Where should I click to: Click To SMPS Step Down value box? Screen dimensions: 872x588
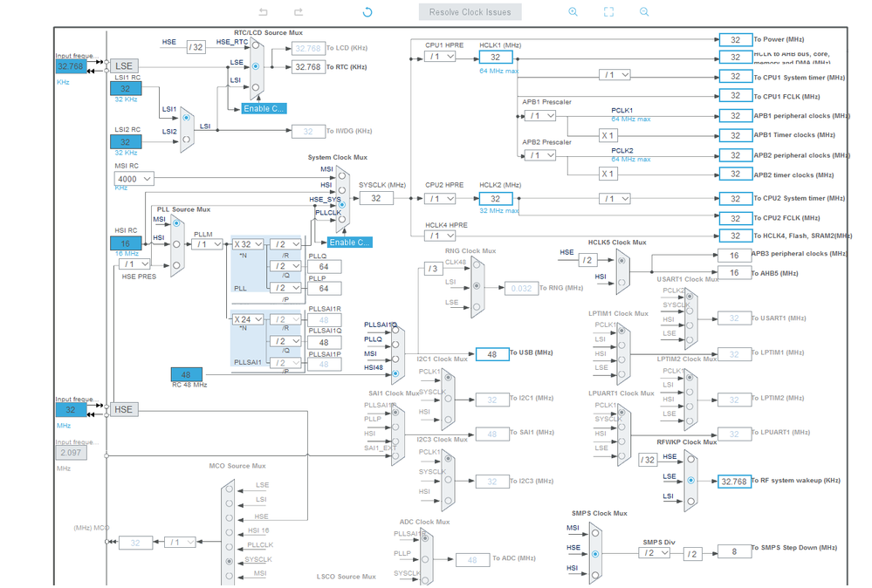tap(735, 552)
